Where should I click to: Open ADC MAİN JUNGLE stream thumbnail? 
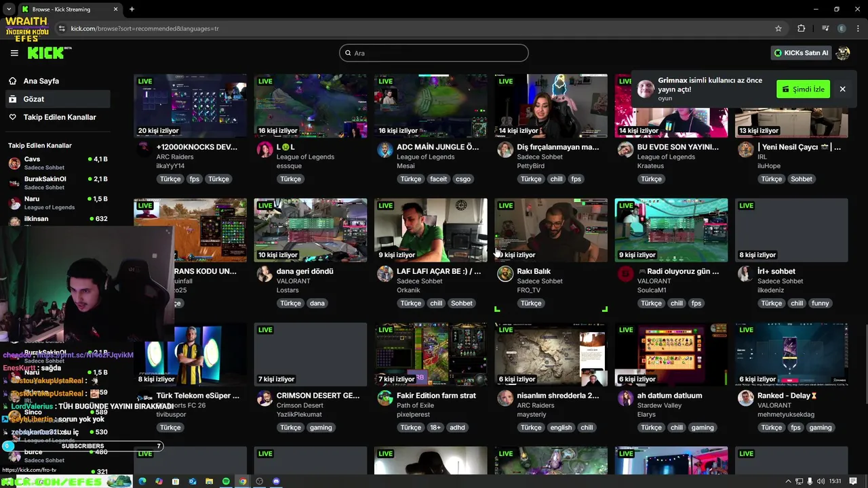pos(431,106)
